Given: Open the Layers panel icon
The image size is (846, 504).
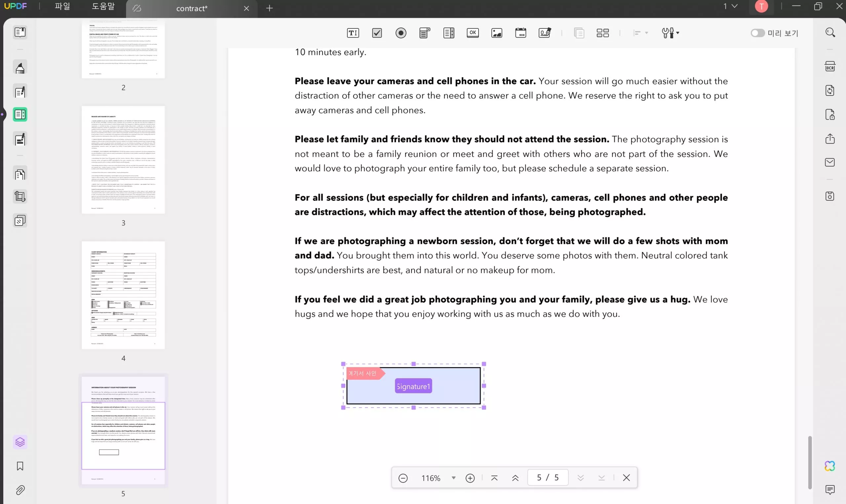Looking at the screenshot, I should tap(20, 442).
